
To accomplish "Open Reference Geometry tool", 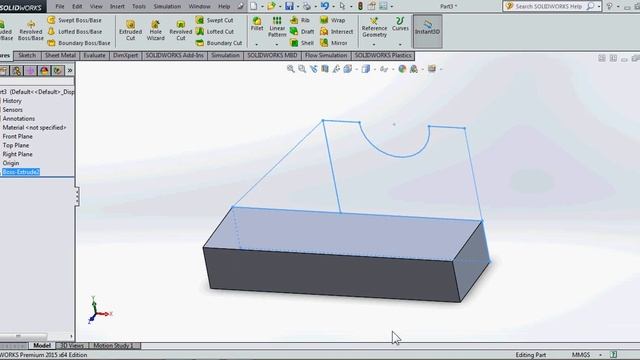I will click(x=374, y=27).
